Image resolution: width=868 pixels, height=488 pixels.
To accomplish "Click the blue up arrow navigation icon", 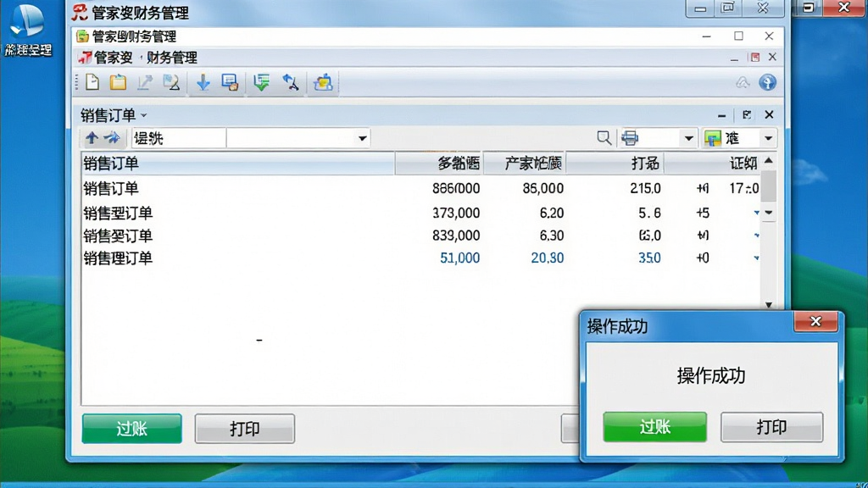I will pos(92,138).
